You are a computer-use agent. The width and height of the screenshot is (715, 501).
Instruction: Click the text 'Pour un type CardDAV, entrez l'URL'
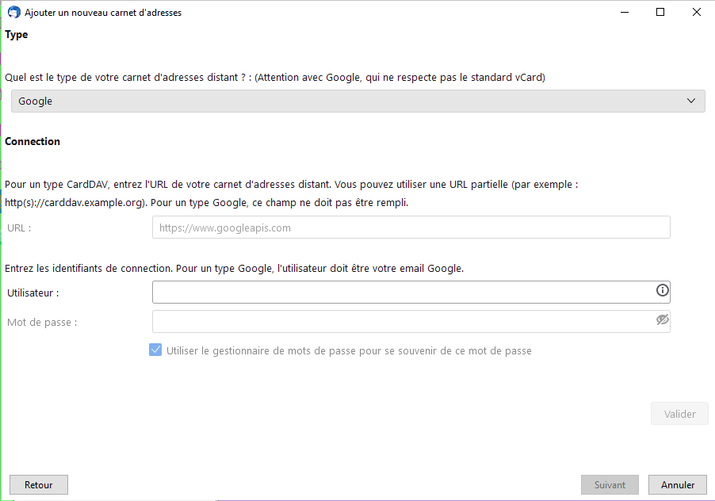coord(87,185)
